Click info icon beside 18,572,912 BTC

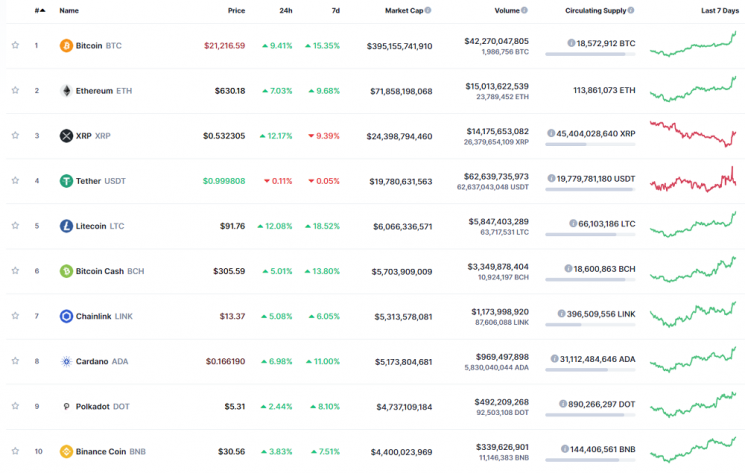click(x=571, y=43)
